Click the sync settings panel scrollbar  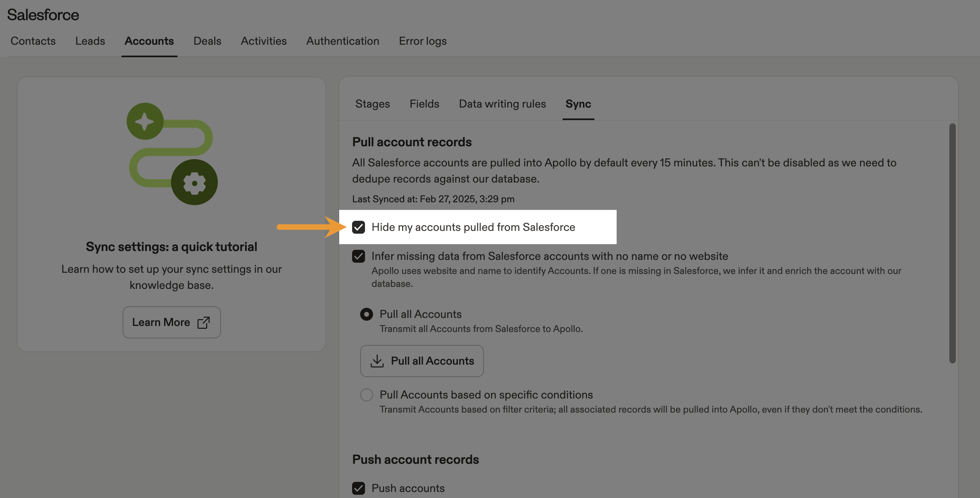pos(953,243)
